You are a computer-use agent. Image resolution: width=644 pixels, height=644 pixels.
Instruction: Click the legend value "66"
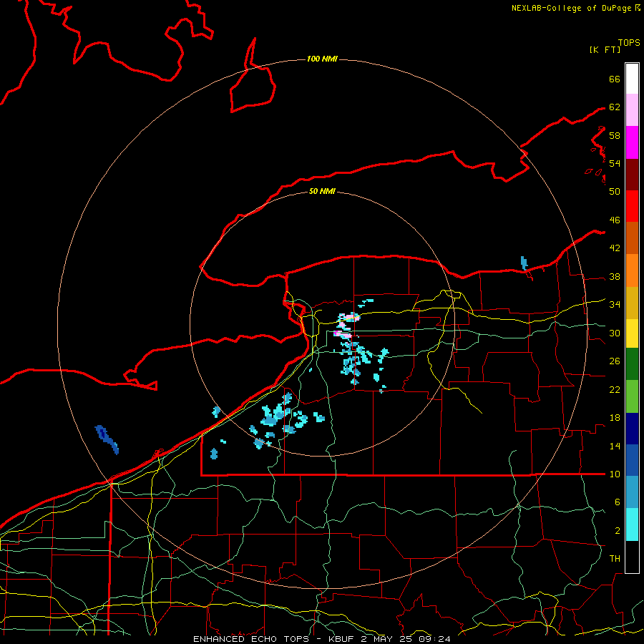tap(615, 79)
